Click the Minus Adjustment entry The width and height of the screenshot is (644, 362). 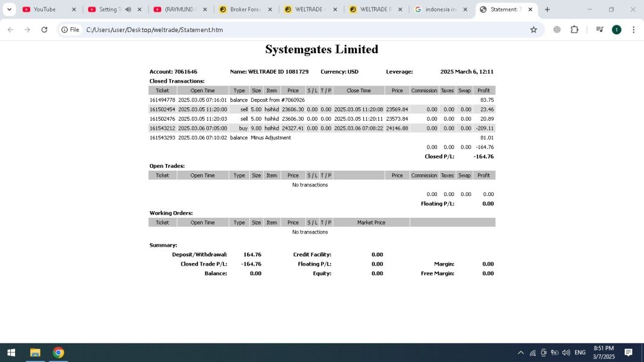click(270, 138)
